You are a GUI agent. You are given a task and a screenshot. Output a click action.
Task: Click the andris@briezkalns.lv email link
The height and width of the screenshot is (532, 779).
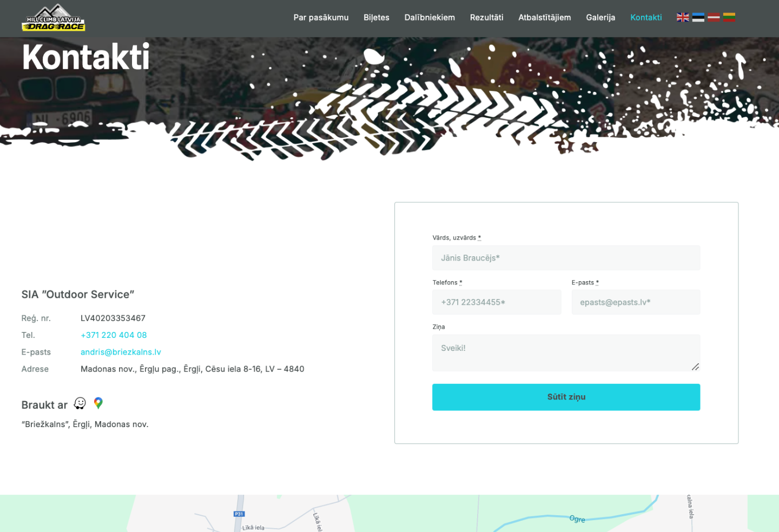[121, 352]
